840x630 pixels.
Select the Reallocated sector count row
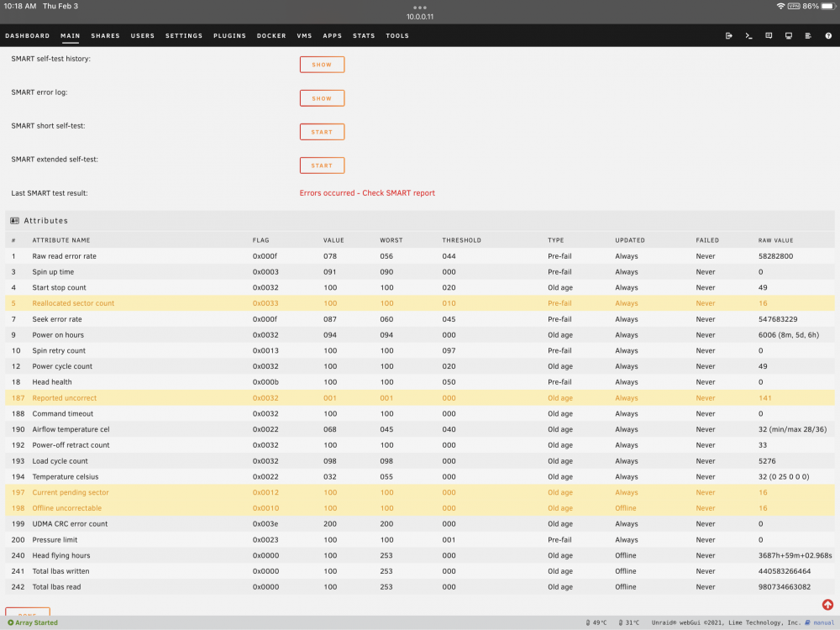[x=420, y=303]
